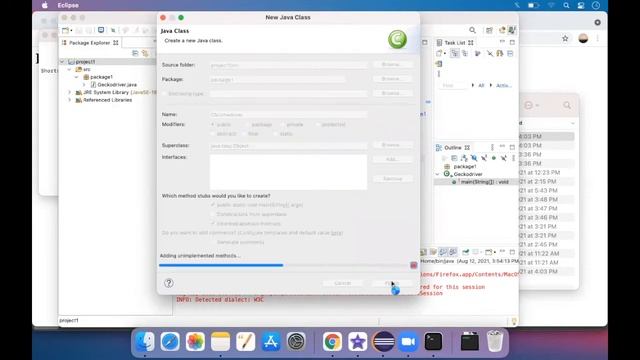
Task: Select main(String[]) : void in Outline
Action: (x=480, y=182)
